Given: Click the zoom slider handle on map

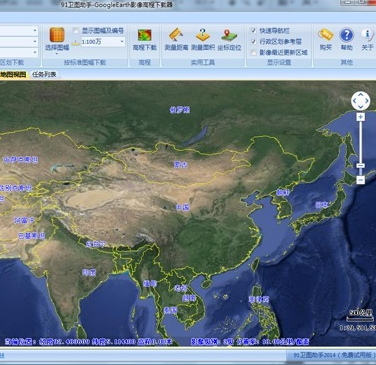Looking at the screenshot, I should (360, 166).
